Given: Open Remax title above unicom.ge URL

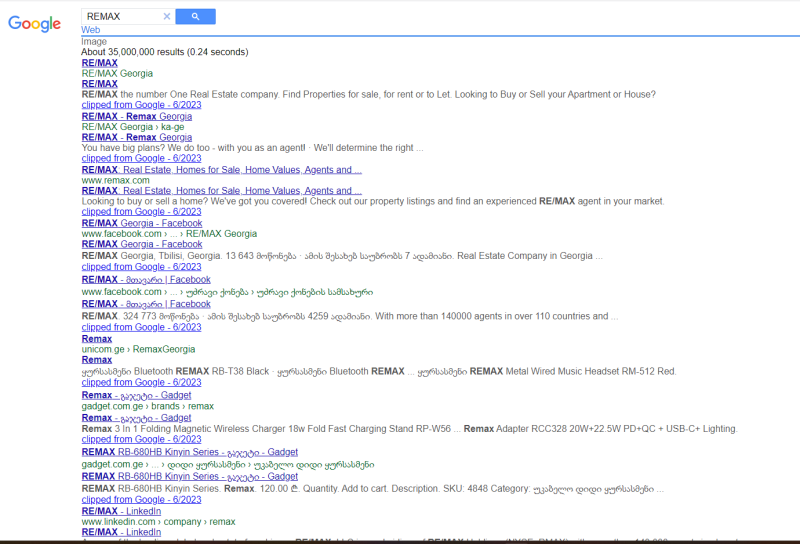Looking at the screenshot, I should coord(97,339).
